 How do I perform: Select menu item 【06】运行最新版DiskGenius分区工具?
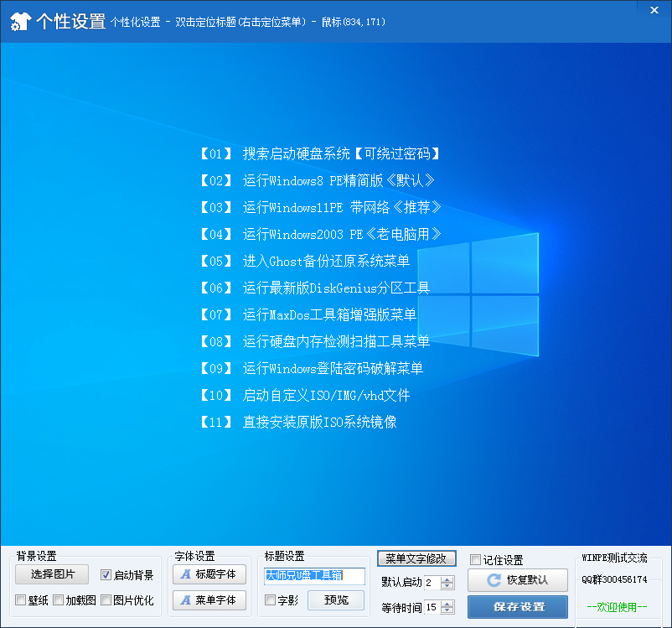315,288
